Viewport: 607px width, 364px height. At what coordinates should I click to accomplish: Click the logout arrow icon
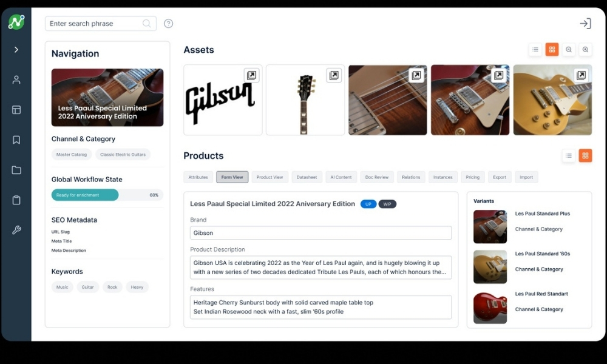click(585, 24)
